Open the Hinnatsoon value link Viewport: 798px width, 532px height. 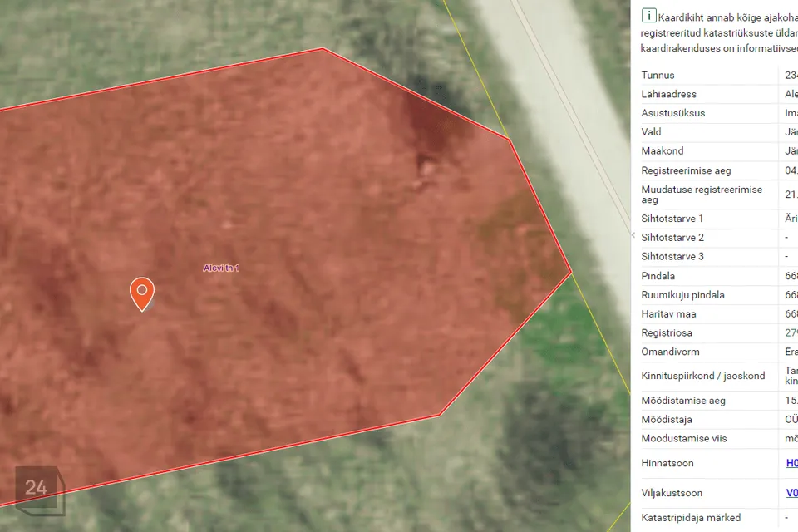[791, 463]
